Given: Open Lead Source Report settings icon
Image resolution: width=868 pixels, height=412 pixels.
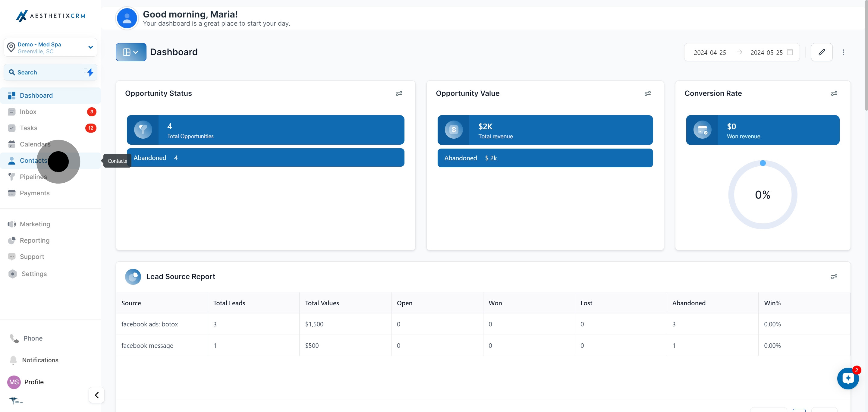Looking at the screenshot, I should [834, 277].
